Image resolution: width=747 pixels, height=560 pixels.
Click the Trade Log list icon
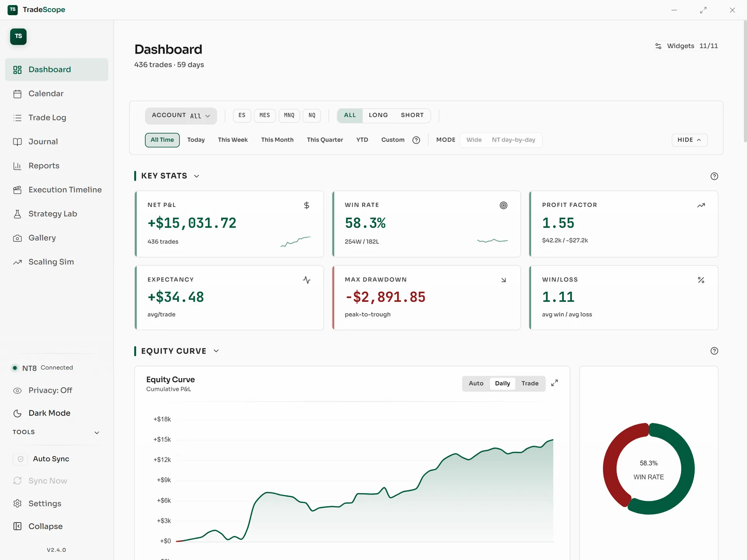(x=17, y=118)
